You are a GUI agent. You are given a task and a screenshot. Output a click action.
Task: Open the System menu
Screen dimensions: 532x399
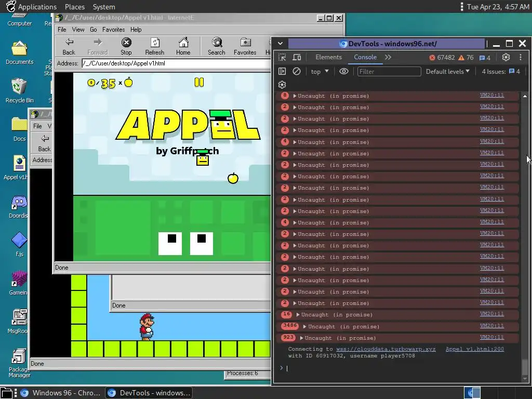point(104,7)
